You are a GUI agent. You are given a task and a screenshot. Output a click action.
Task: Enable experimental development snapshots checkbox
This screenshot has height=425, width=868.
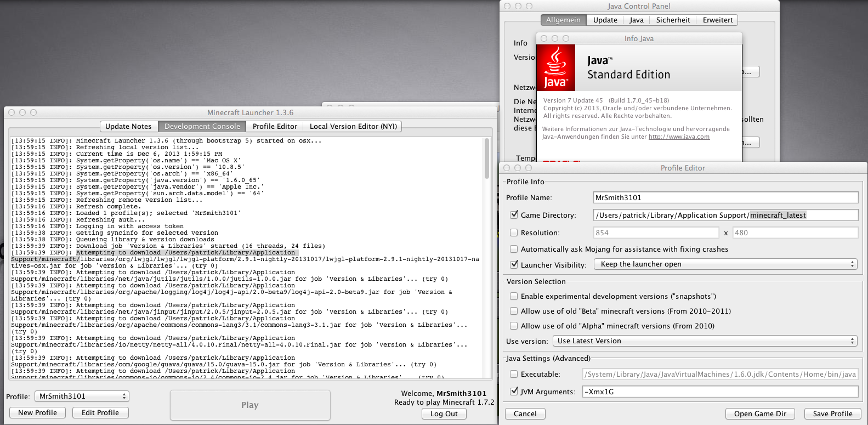pos(514,296)
